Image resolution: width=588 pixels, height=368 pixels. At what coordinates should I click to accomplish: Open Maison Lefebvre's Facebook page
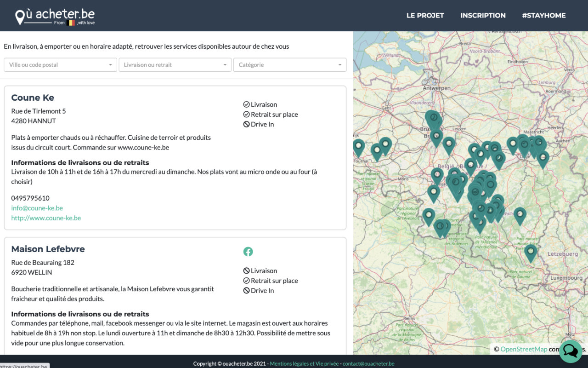pyautogui.click(x=248, y=252)
